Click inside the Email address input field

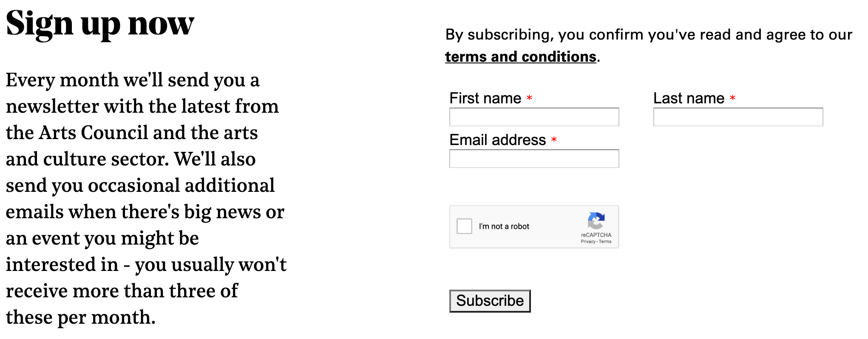point(534,158)
